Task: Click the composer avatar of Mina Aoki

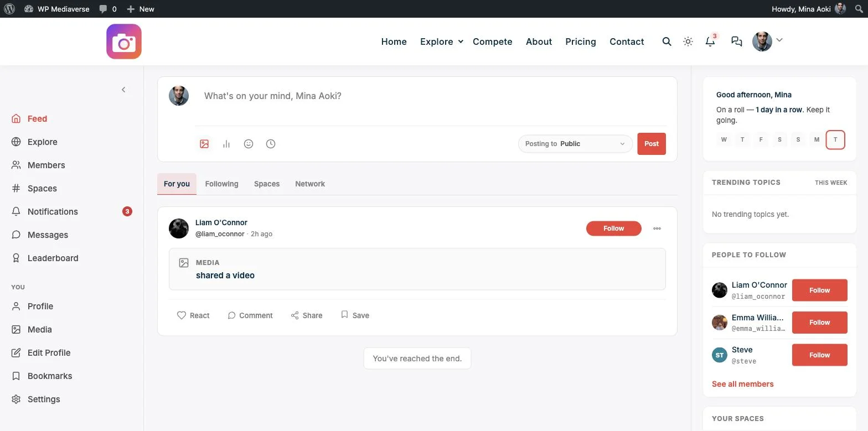Action: [179, 96]
